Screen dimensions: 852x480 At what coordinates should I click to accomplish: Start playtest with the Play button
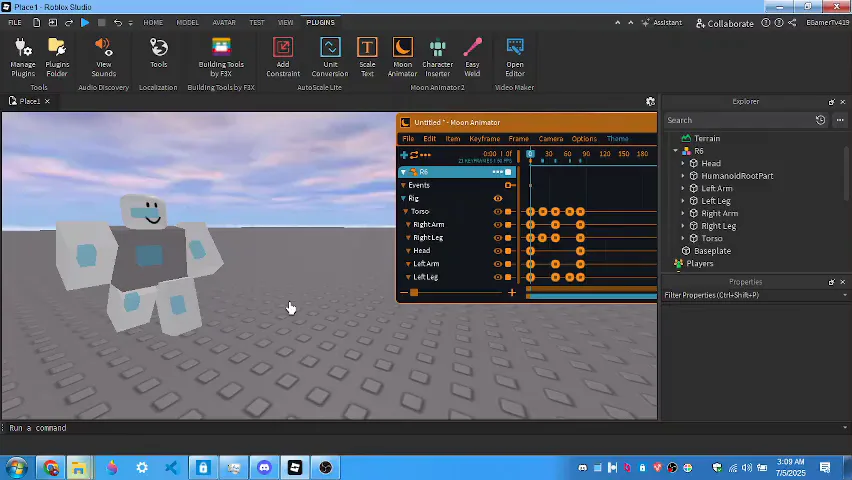(85, 23)
